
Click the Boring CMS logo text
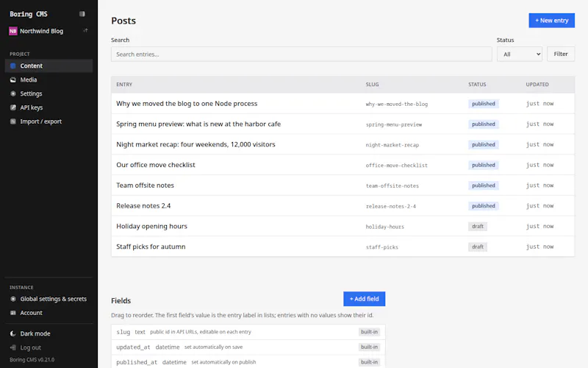29,14
